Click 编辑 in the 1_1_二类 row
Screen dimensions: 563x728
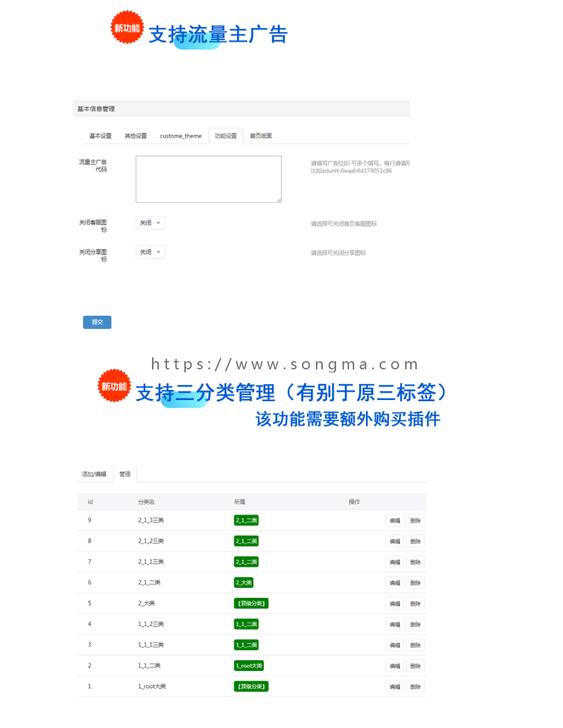395,666
